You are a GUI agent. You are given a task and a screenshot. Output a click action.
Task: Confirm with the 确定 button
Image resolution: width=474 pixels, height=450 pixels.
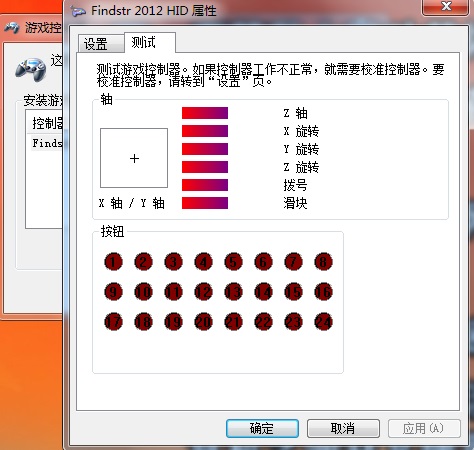tap(262, 428)
